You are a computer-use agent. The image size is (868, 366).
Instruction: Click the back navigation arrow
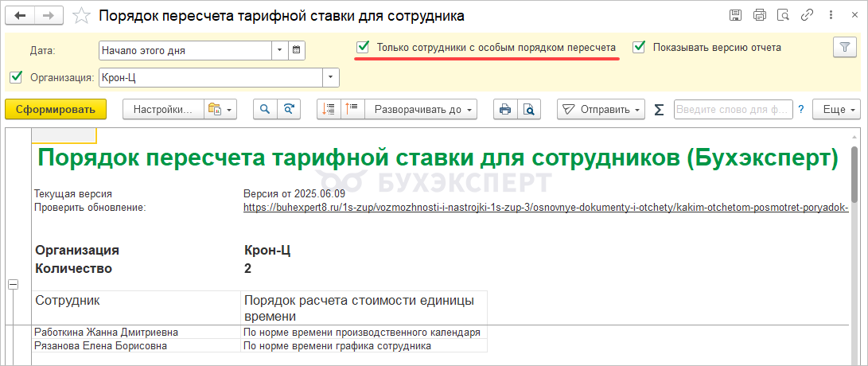tap(21, 16)
